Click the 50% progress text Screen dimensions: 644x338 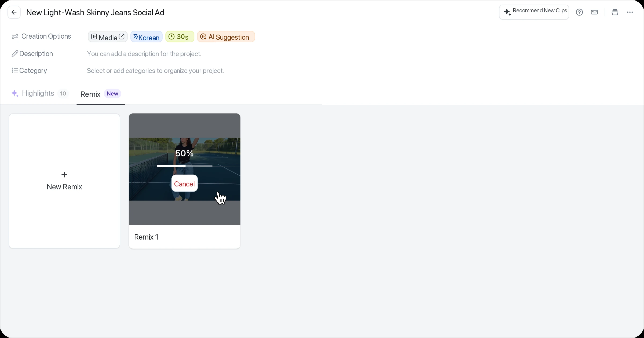(x=185, y=153)
